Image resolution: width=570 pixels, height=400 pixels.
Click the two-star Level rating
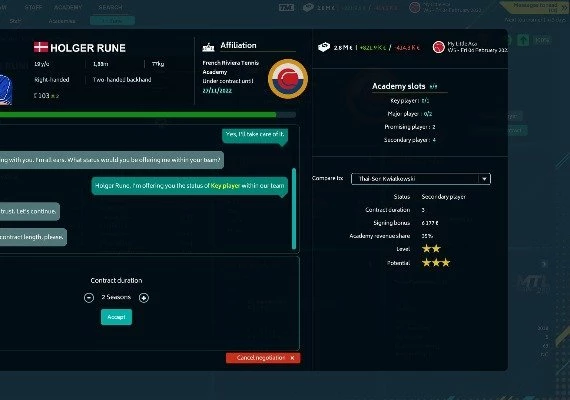[x=431, y=249]
